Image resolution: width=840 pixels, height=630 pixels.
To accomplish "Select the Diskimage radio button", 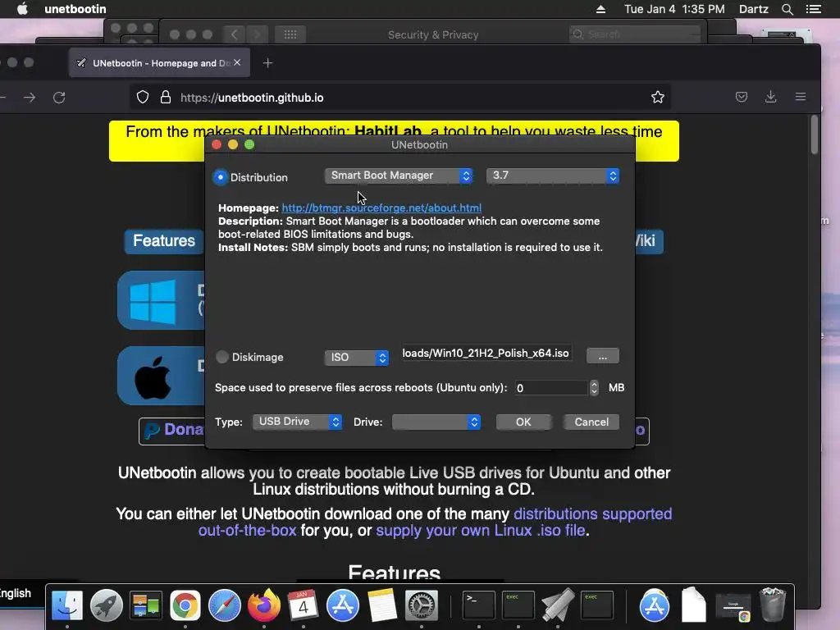I will pyautogui.click(x=221, y=357).
